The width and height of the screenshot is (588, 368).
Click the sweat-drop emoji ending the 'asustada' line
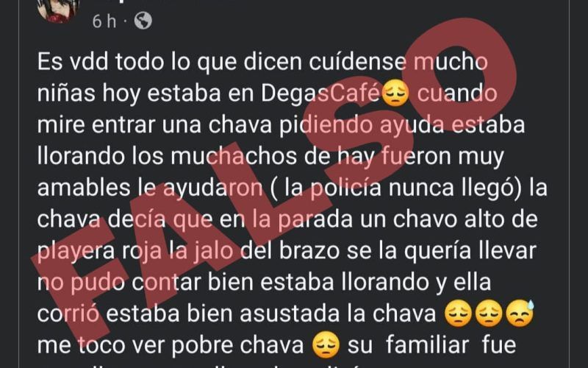tap(520, 314)
